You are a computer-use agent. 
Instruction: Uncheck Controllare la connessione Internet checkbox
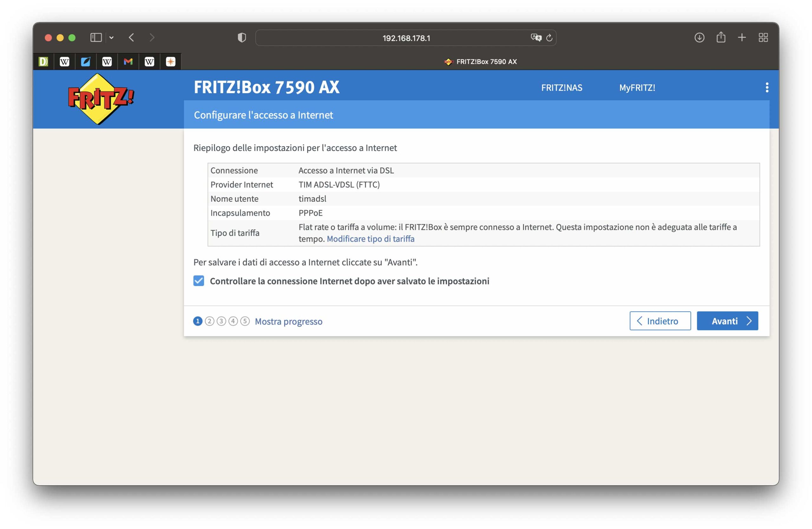tap(199, 281)
